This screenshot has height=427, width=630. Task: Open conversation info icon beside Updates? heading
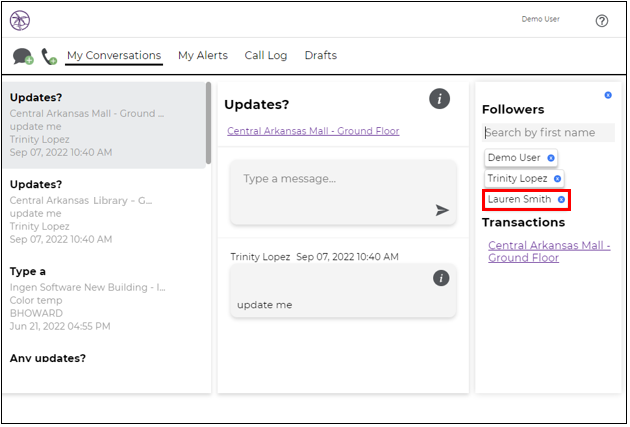click(x=439, y=99)
